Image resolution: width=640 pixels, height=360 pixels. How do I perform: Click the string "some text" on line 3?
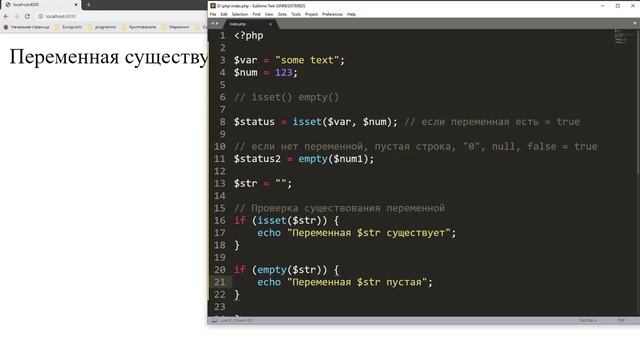click(x=307, y=60)
